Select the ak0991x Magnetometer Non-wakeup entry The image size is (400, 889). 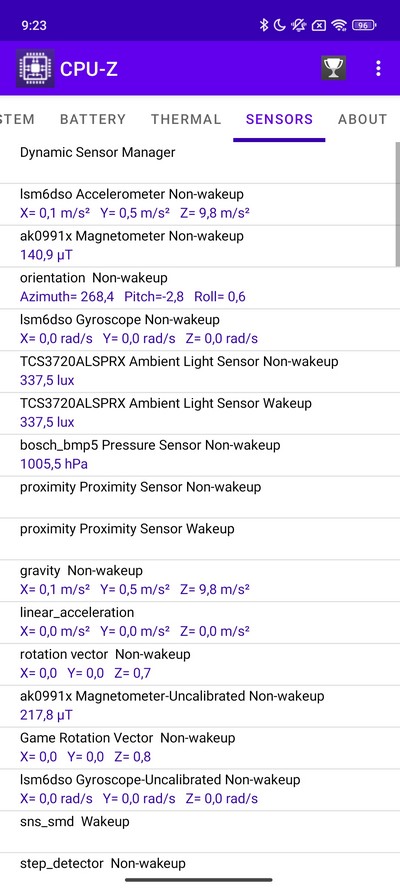[x=200, y=246]
